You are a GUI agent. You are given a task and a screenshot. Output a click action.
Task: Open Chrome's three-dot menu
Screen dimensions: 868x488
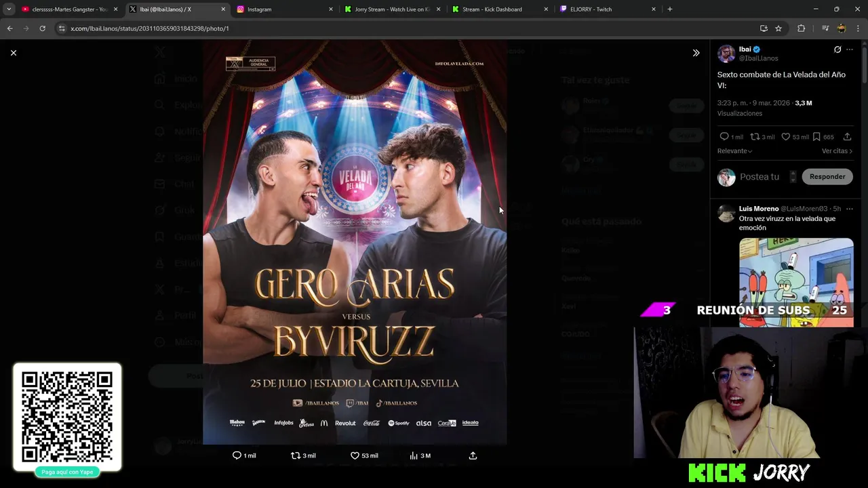point(858,28)
